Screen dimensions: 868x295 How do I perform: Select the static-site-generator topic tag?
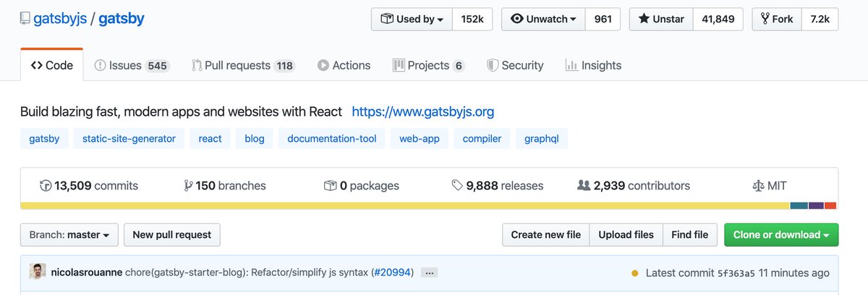[x=129, y=138]
